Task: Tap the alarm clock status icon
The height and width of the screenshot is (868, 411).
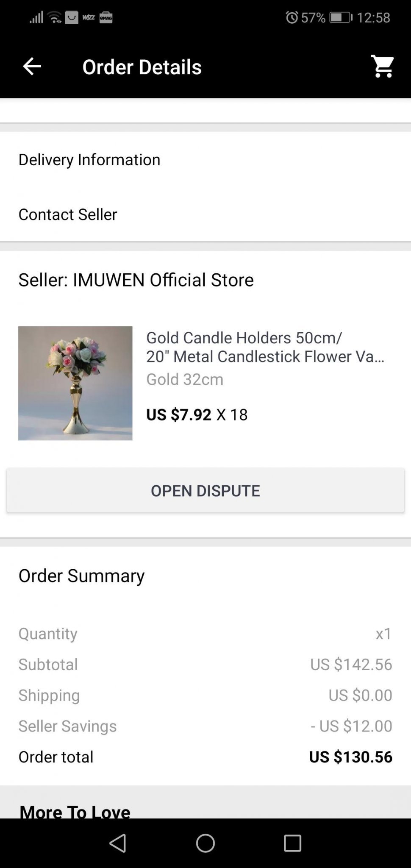Action: (x=292, y=17)
